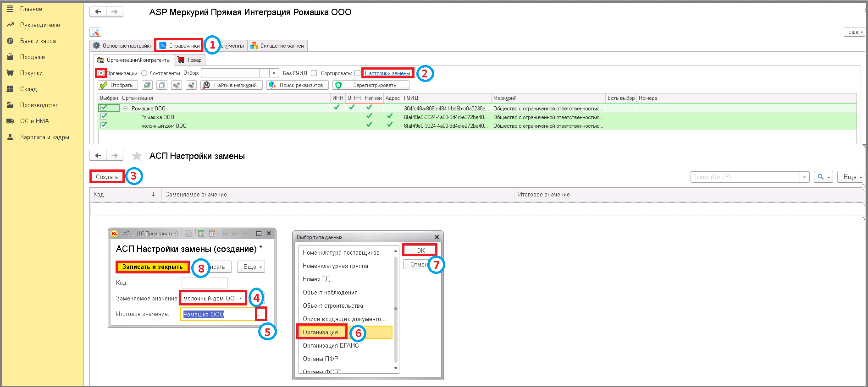This screenshot has width=868, height=387.
Task: Click the Зарегистрировать button
Action: pyautogui.click(x=370, y=85)
